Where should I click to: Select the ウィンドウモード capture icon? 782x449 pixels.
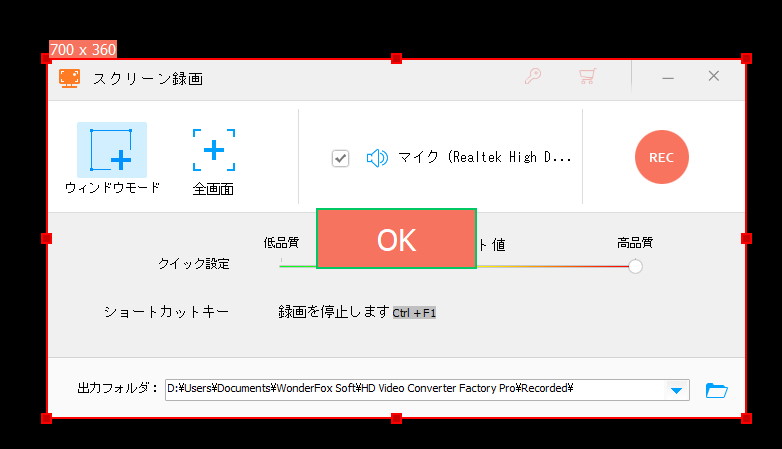coord(112,150)
